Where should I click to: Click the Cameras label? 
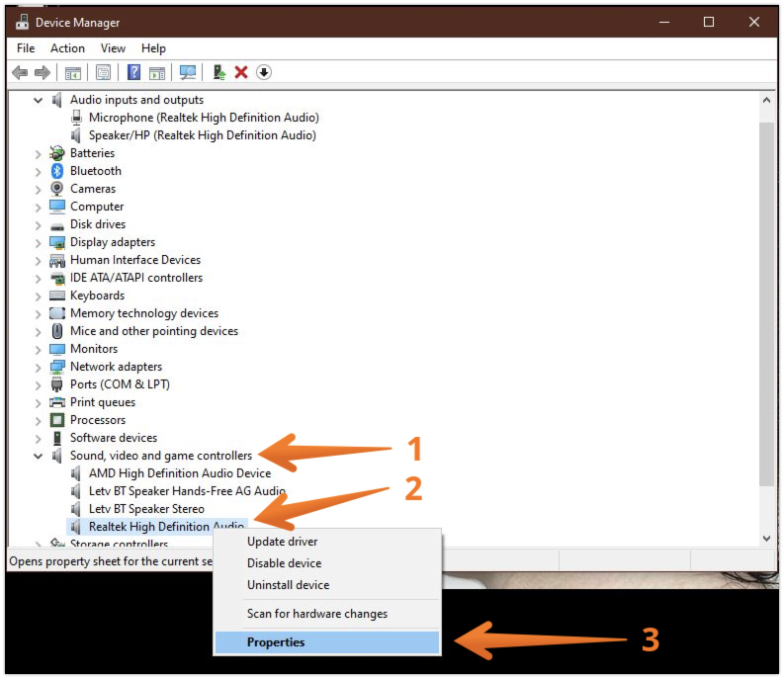(x=93, y=189)
